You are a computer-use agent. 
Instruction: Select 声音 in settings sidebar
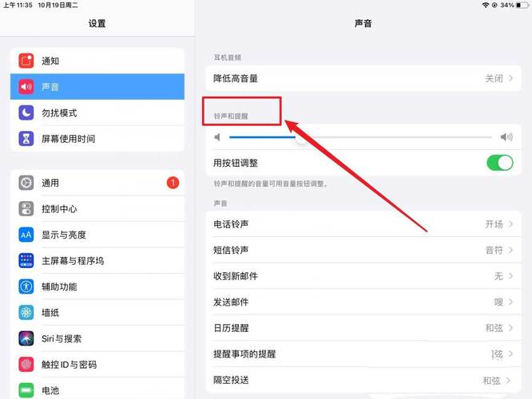97,87
